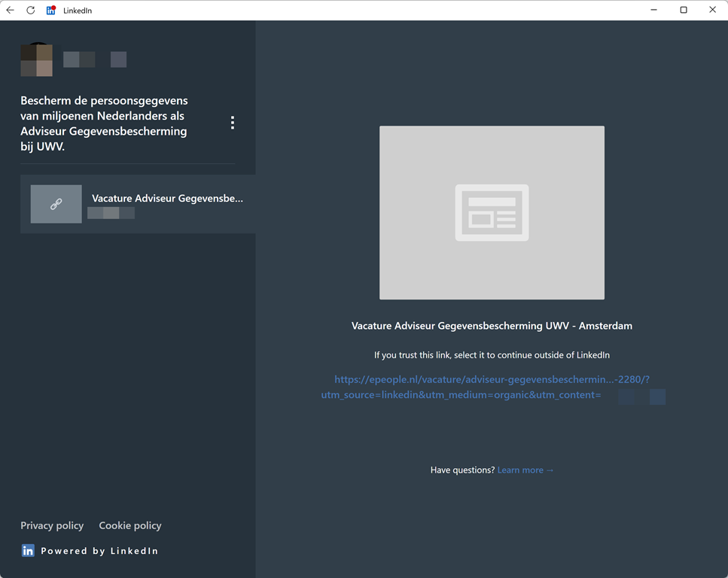
Task: Click the 'Vacature Adviseur Gegevensbescherming UWV - Amsterdam' heading
Action: 492,327
